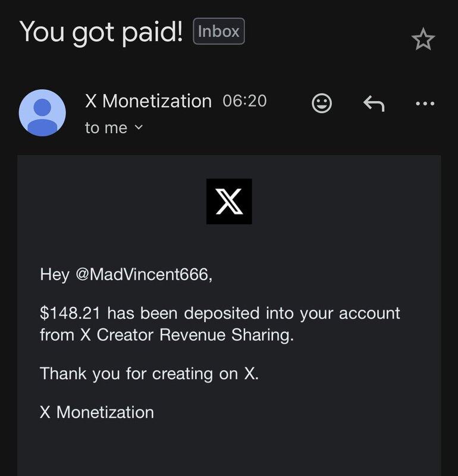This screenshot has width=458, height=476.
Task: Open the sender's profile avatar
Action: (42, 112)
